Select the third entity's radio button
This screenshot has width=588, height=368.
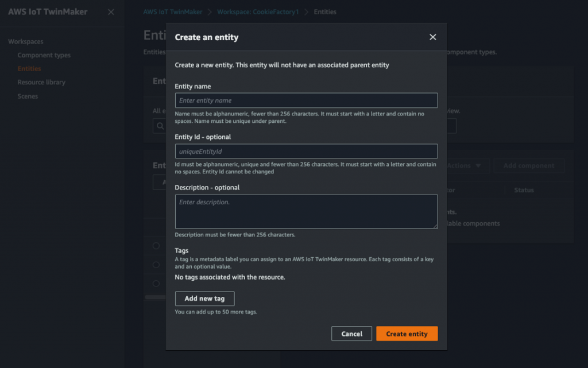tap(156, 283)
